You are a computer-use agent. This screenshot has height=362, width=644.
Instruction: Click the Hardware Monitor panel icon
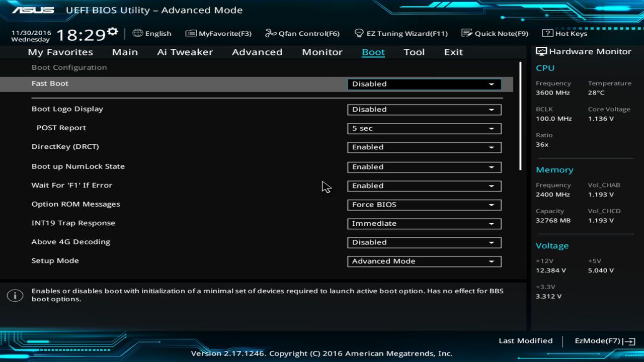(541, 51)
